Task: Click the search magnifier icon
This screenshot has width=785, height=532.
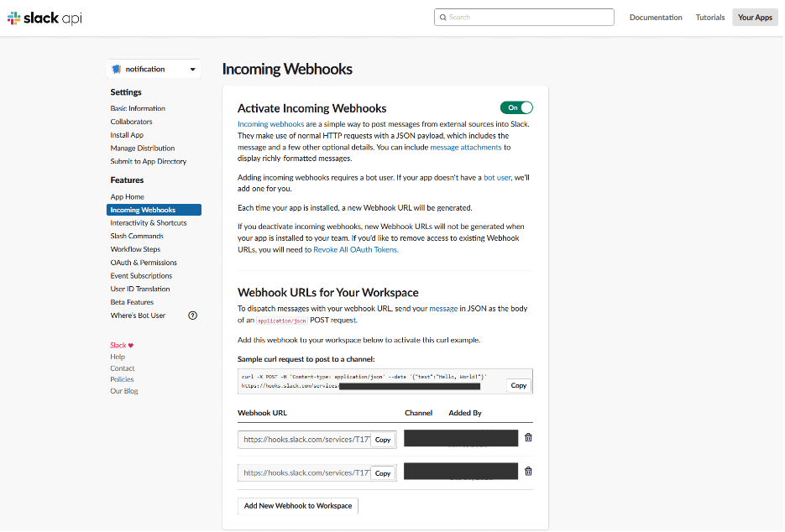Action: point(443,18)
